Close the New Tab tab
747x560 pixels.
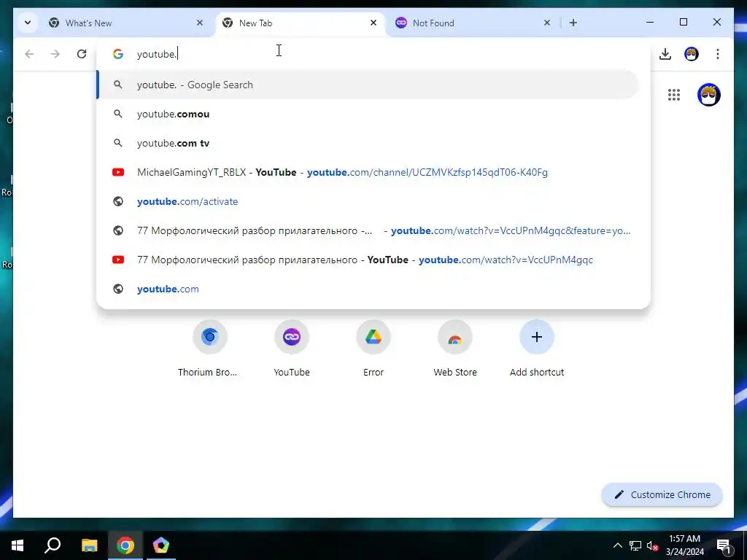(373, 23)
